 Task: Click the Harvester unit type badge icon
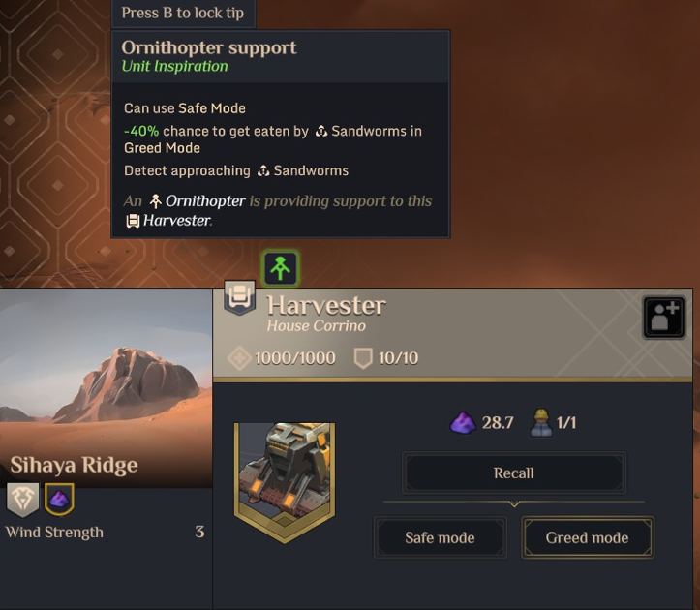click(x=240, y=297)
